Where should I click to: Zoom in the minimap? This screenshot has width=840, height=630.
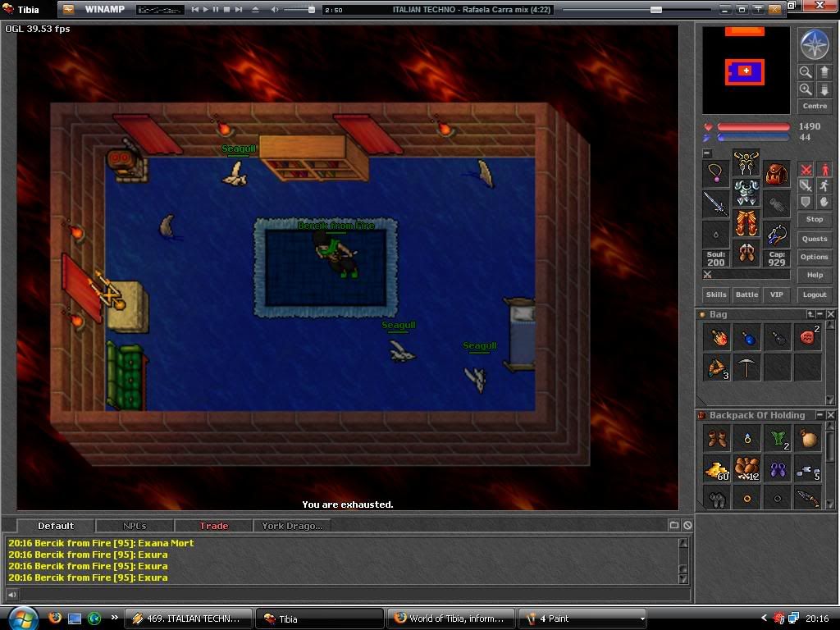coord(806,89)
